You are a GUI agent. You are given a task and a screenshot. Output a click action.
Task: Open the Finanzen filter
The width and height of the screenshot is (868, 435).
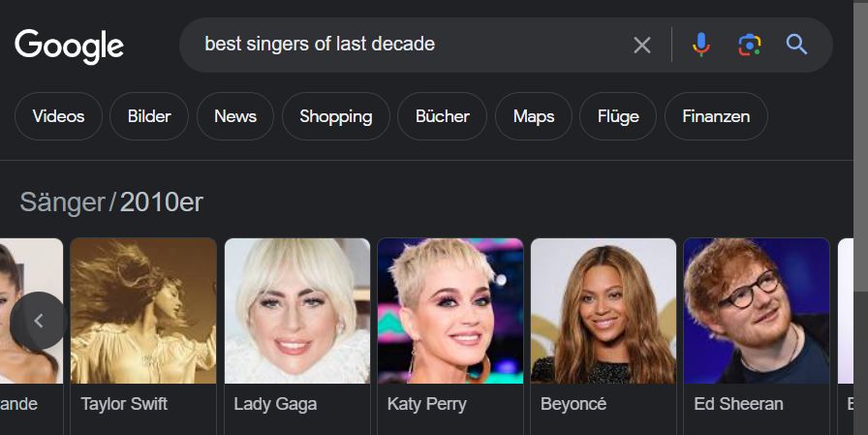pos(716,116)
